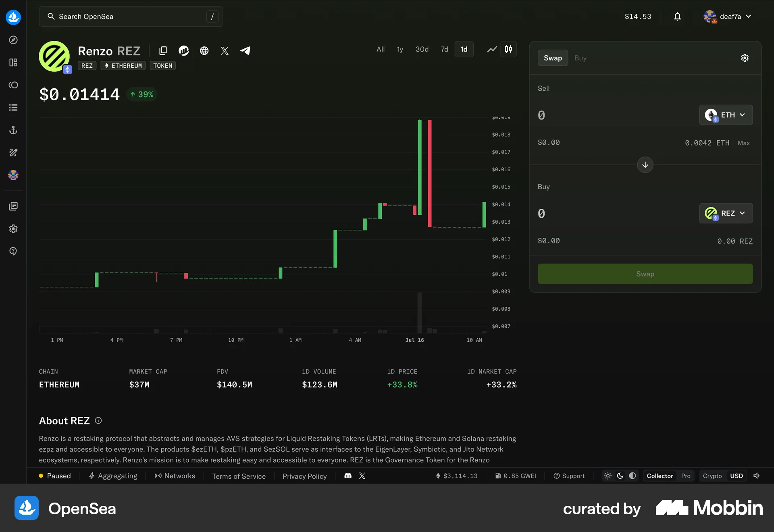The width and height of the screenshot is (774, 532).
Task: Switch to the Buy tab in swap panel
Action: click(x=580, y=58)
